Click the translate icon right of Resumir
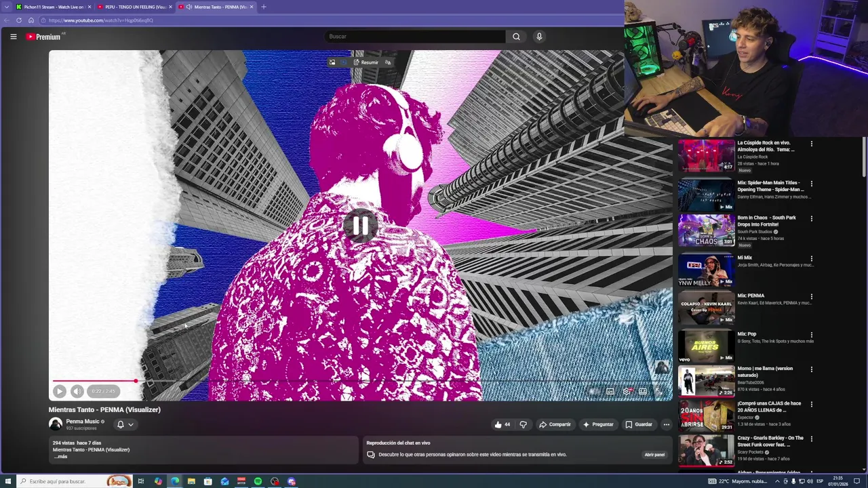The width and height of the screenshot is (868, 488). click(388, 62)
